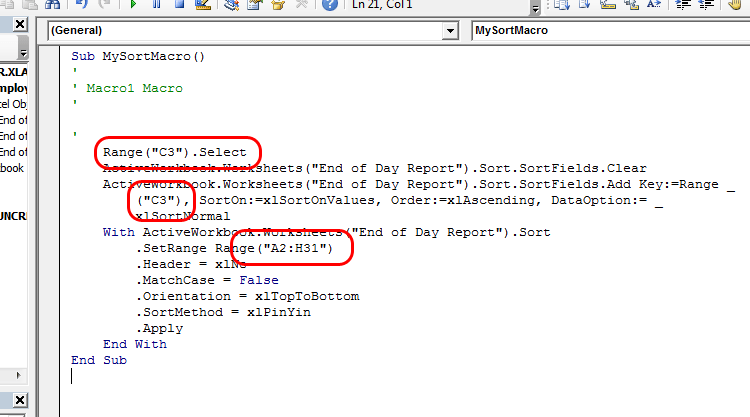Click the '.SetRange Range("A2:H31")' line
Image resolution: width=750 pixels, height=417 pixels.
point(234,248)
